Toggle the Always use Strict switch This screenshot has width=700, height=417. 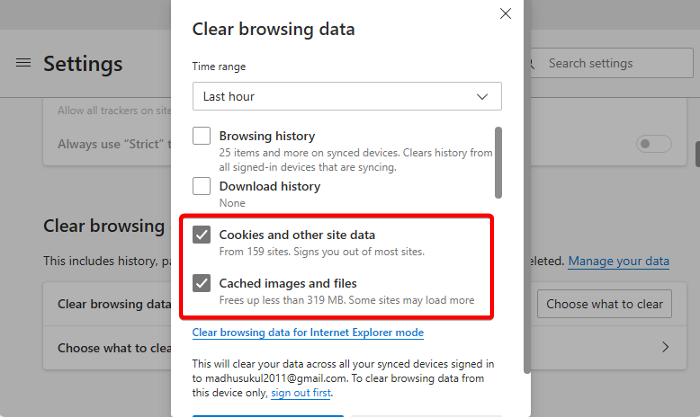[654, 144]
